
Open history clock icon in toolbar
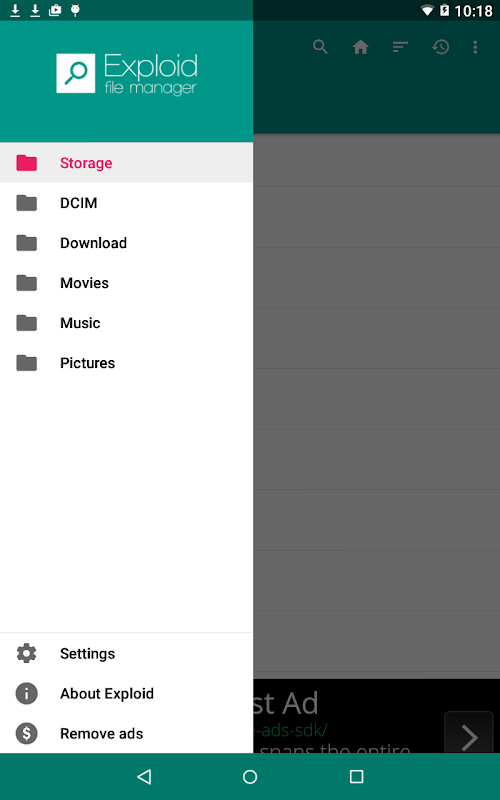[x=440, y=47]
